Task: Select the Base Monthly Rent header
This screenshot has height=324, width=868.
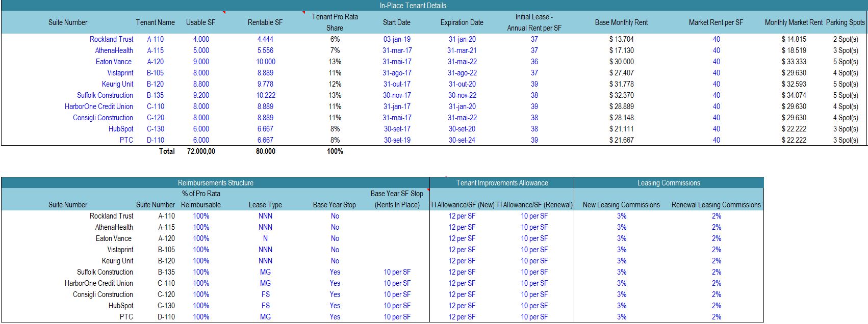Action: tap(621, 22)
